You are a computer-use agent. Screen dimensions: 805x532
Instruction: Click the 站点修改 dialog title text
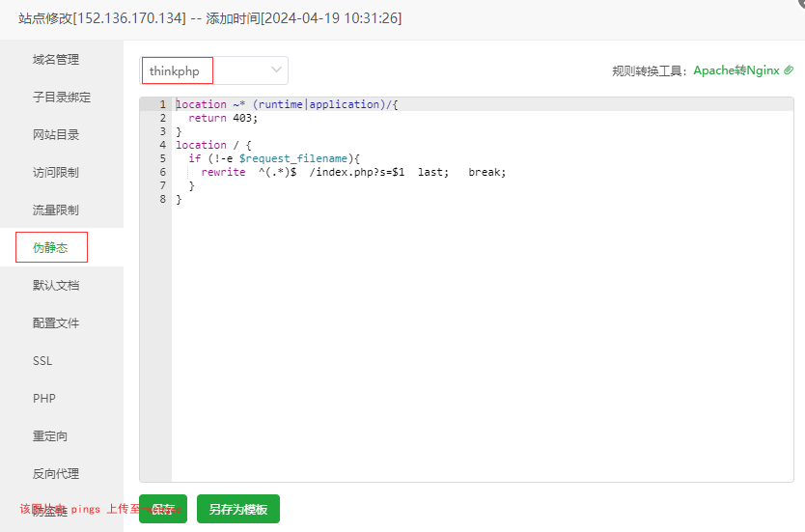coord(210,18)
